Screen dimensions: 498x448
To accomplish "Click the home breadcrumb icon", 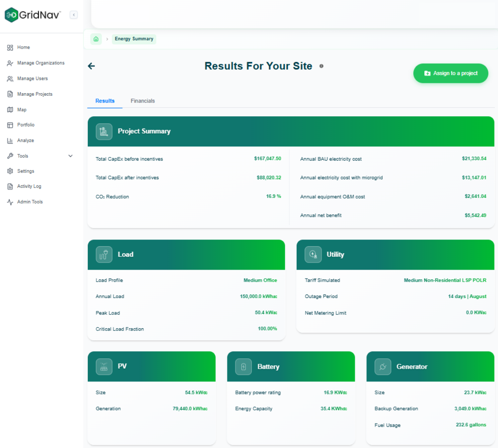I will coord(96,39).
